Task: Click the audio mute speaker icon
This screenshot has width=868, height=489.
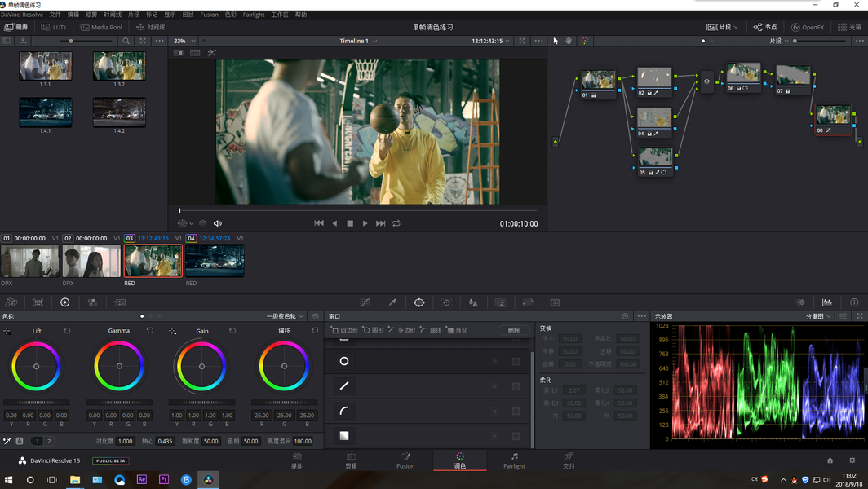Action: tap(218, 223)
